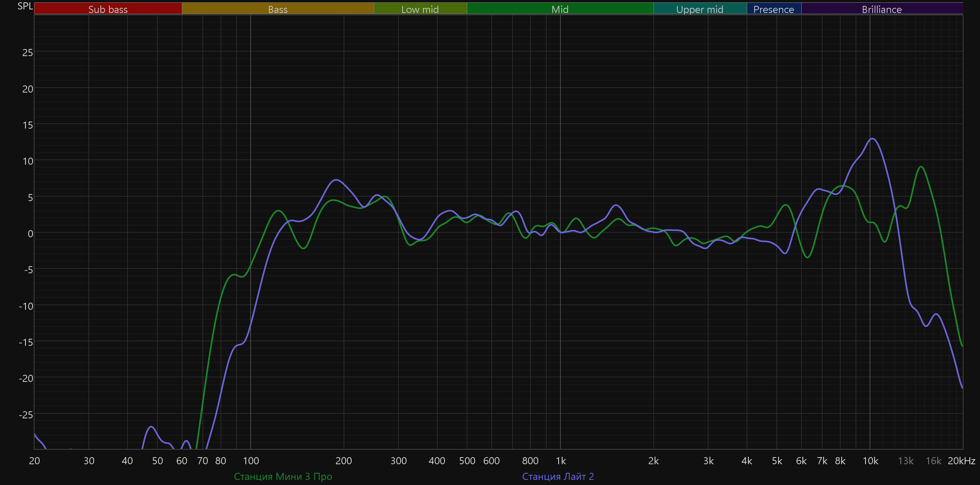Click the 0 dB label on SPL axis
Viewport: 980px width, 485px height.
pyautogui.click(x=30, y=234)
